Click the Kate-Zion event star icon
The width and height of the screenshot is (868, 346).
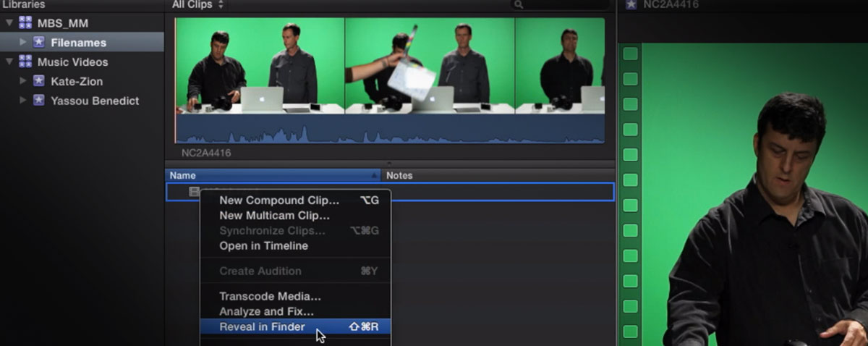(x=39, y=81)
